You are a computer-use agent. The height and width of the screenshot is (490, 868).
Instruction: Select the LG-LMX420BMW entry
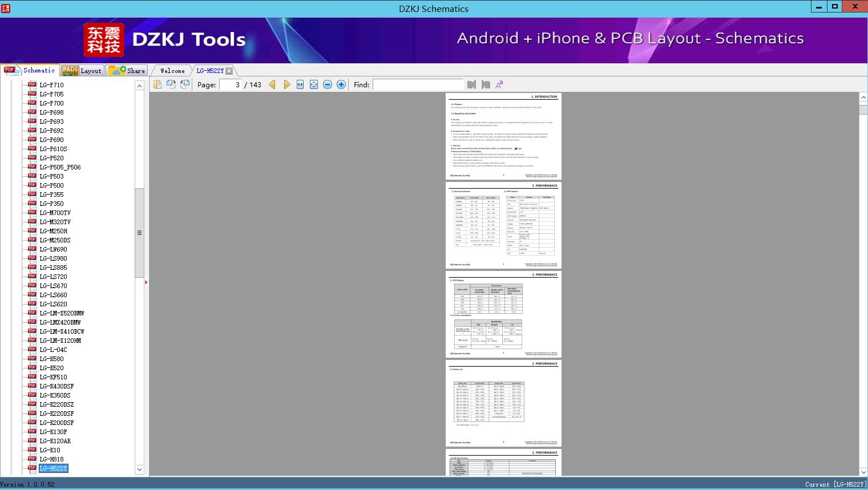(60, 322)
